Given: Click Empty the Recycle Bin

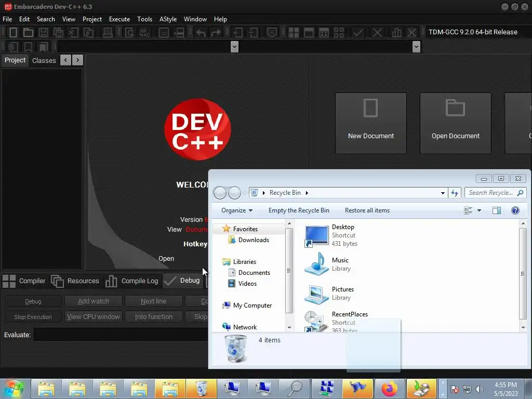Looking at the screenshot, I should click(299, 210).
